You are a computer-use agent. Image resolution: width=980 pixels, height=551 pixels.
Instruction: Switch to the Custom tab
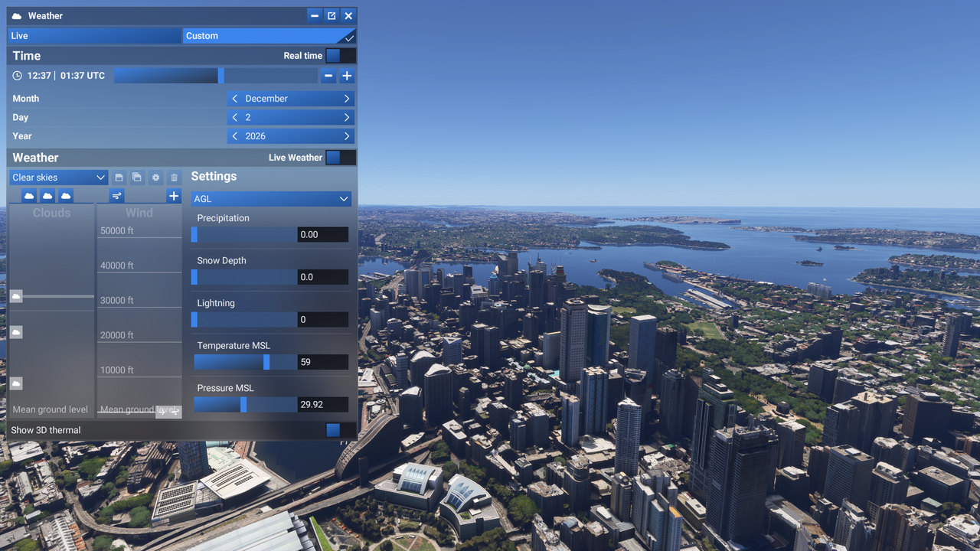[269, 36]
